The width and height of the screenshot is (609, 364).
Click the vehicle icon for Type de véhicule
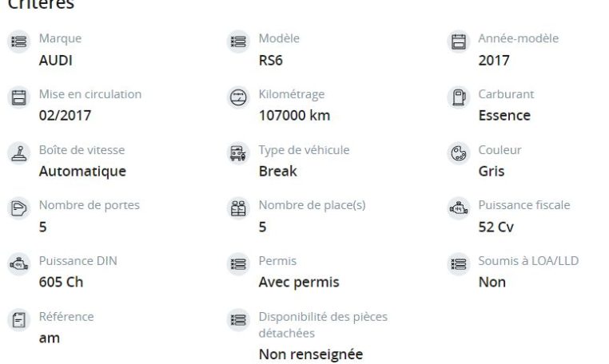coord(238,153)
